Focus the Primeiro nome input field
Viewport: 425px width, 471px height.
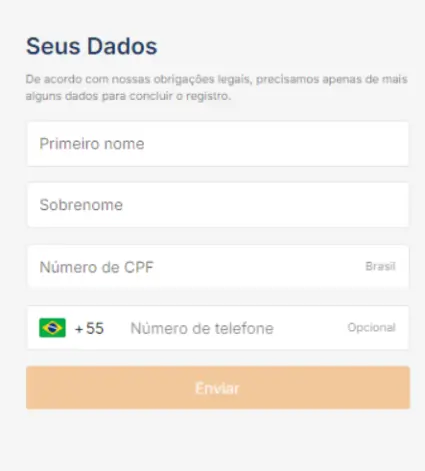[x=218, y=144]
